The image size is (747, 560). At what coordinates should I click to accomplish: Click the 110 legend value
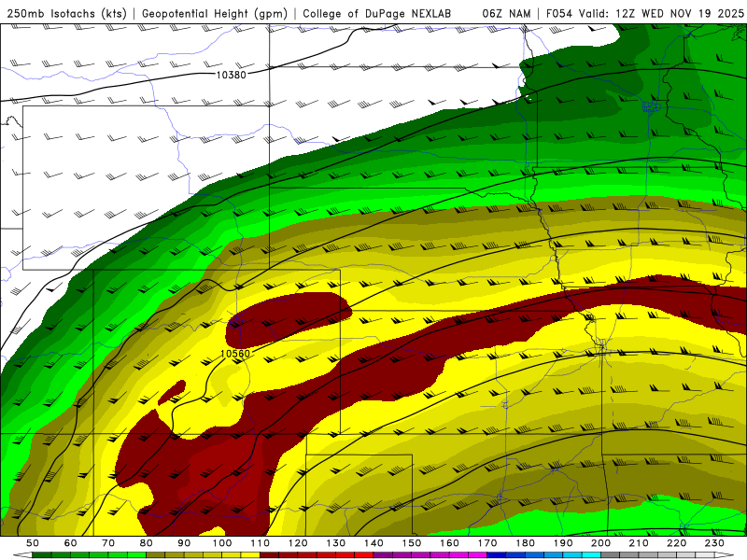tap(260, 543)
